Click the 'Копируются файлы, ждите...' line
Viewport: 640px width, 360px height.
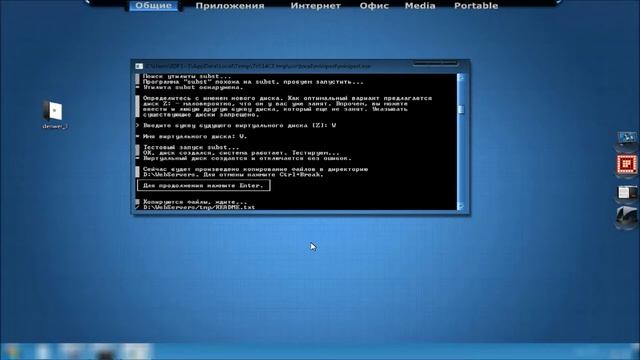point(195,202)
